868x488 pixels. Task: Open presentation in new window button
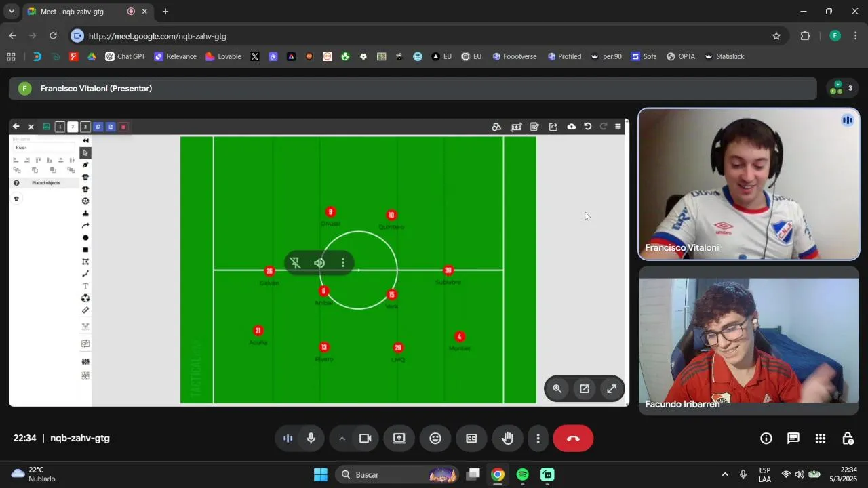coord(585,388)
